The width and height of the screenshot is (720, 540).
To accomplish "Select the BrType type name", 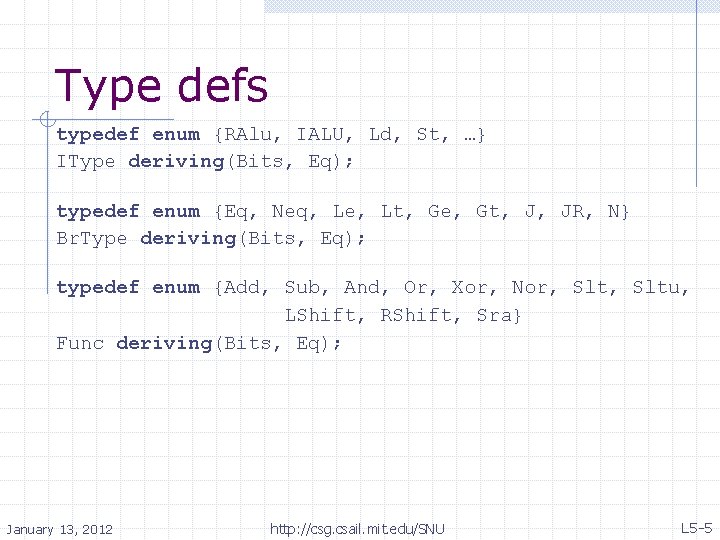I will click(92, 239).
